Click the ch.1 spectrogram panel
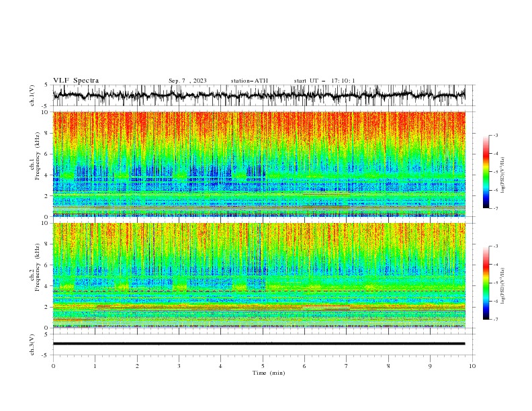The width and height of the screenshot is (532, 411). [259, 164]
